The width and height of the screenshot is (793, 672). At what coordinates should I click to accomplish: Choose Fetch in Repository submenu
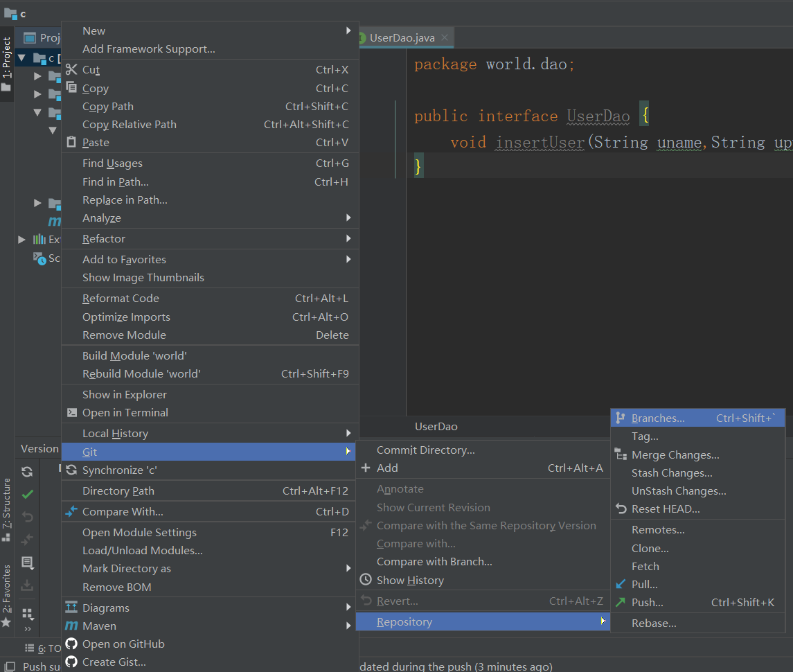697,566
